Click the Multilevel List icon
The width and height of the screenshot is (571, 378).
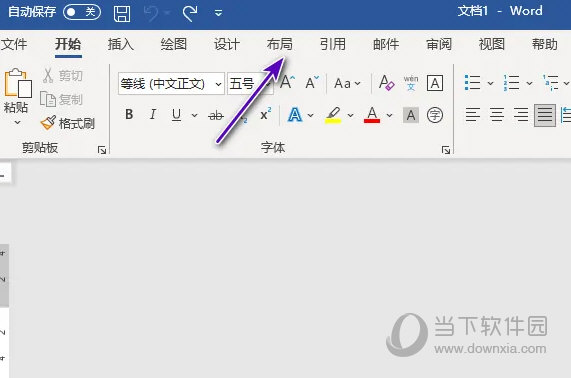(551, 83)
